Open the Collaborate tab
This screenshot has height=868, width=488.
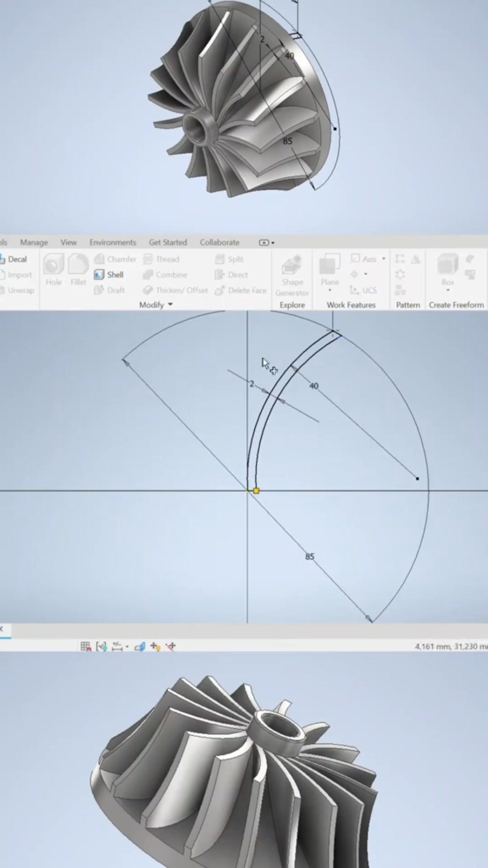point(220,242)
